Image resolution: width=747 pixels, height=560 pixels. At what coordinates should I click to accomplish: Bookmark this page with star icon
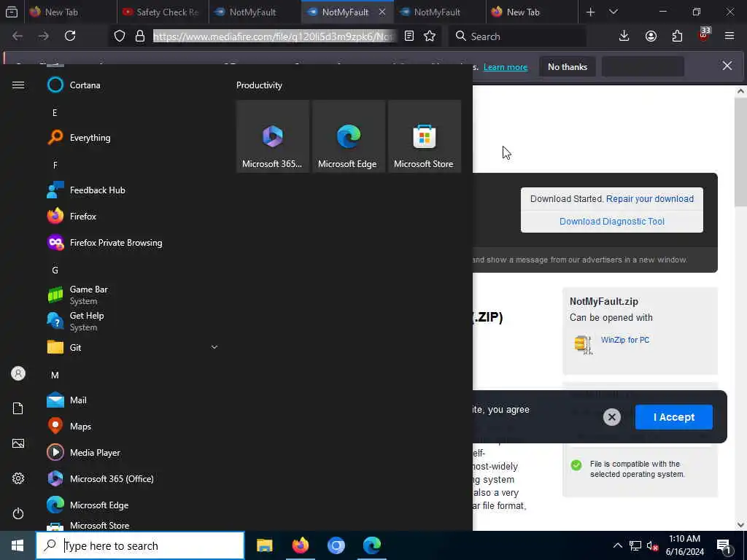click(x=430, y=36)
